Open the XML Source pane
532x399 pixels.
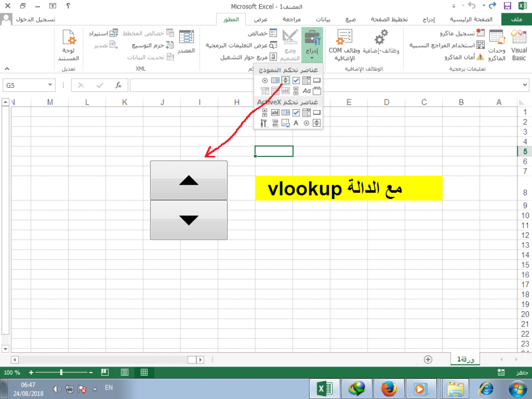pos(186,43)
